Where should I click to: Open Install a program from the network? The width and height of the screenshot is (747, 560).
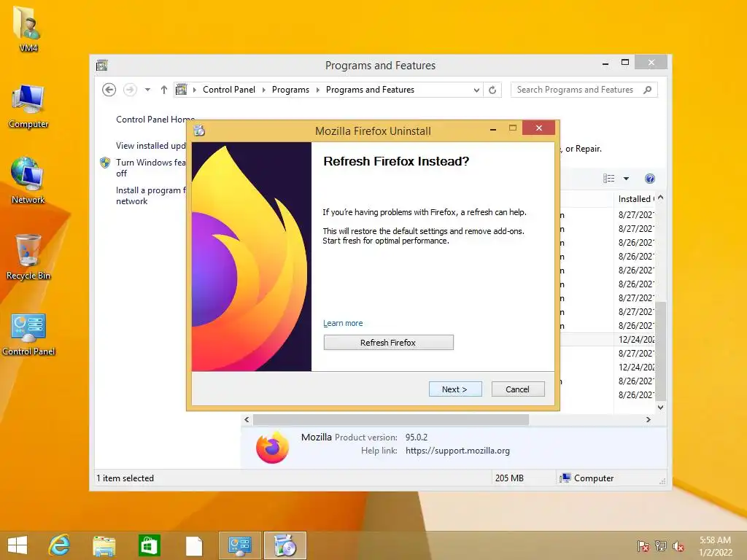pyautogui.click(x=151, y=195)
